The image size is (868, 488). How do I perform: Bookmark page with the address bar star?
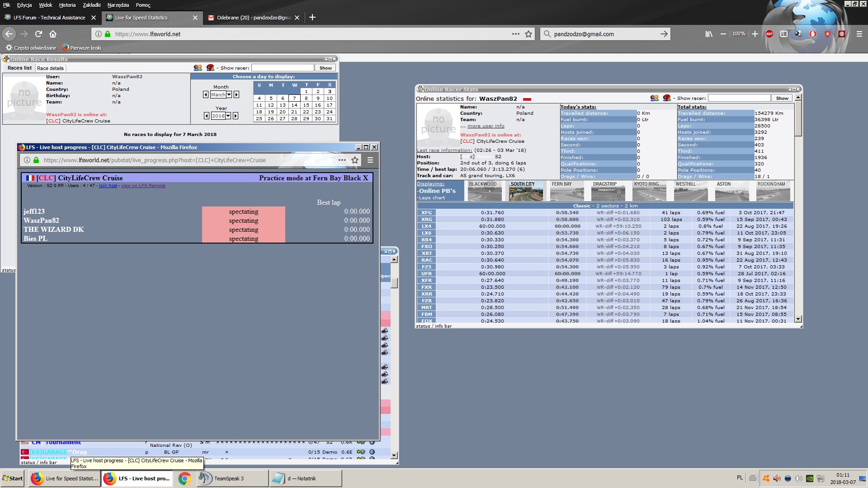coord(528,34)
